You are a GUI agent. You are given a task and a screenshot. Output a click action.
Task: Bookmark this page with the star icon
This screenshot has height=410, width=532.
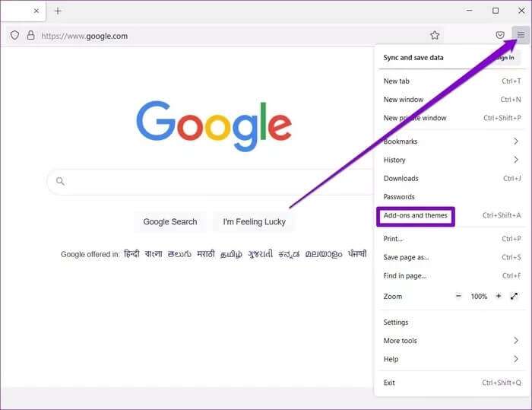[435, 35]
